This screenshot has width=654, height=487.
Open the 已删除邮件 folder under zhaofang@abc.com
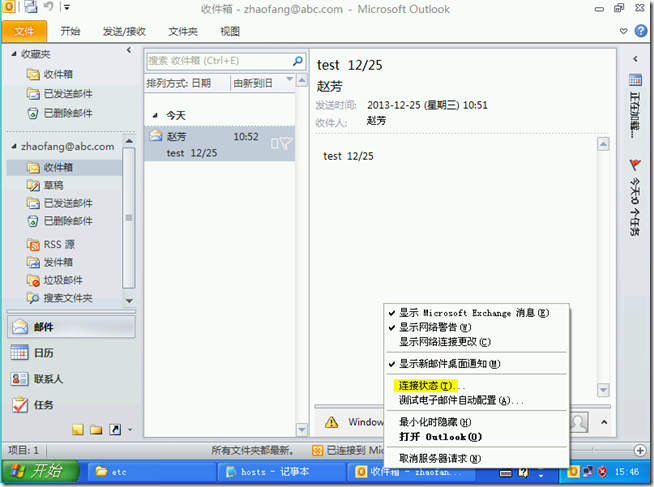pyautogui.click(x=60, y=221)
